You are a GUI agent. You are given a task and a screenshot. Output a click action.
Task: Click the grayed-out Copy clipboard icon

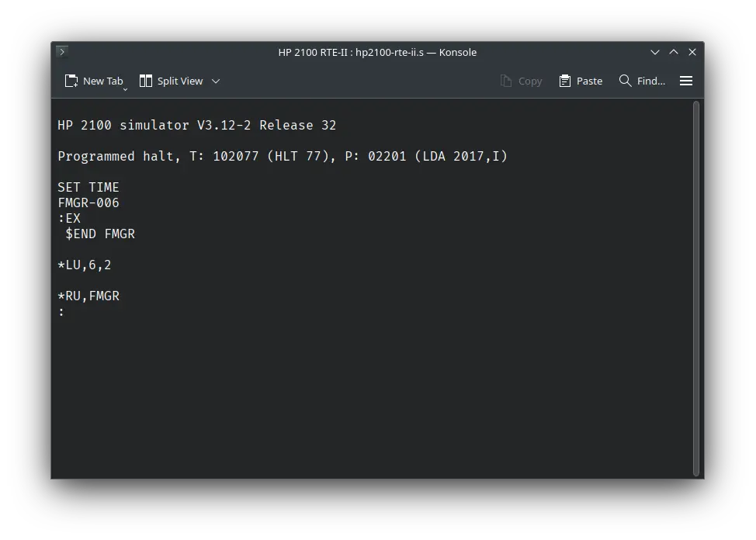coord(505,80)
